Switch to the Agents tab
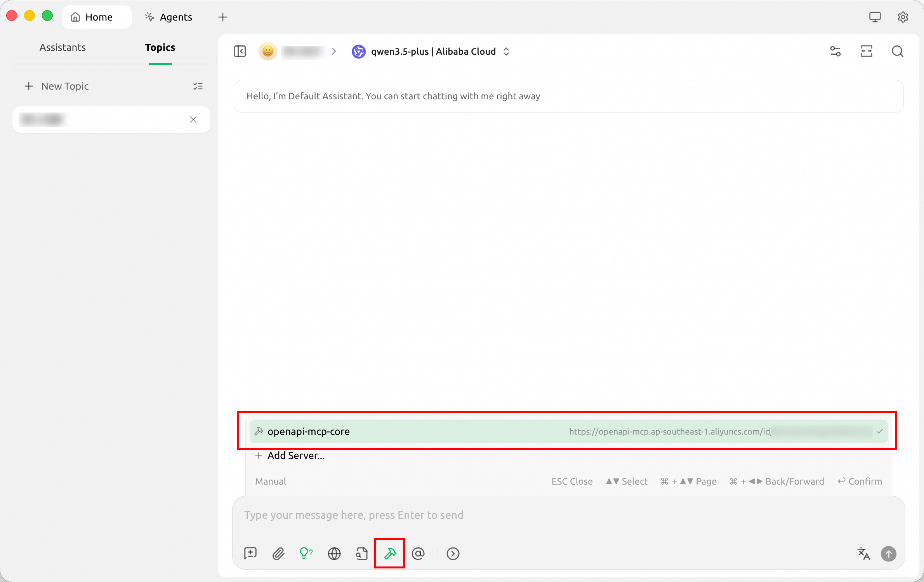 (168, 17)
